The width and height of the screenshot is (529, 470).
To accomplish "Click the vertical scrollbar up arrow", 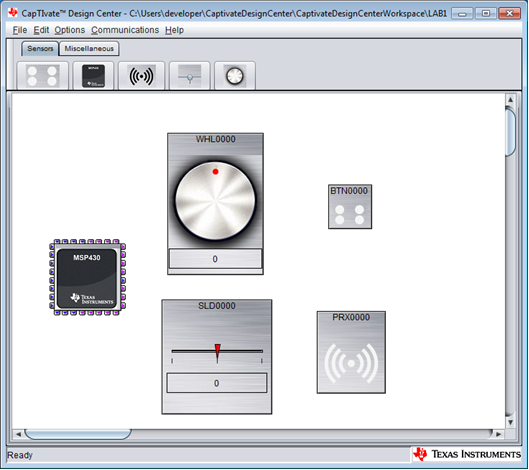I will click(510, 100).
